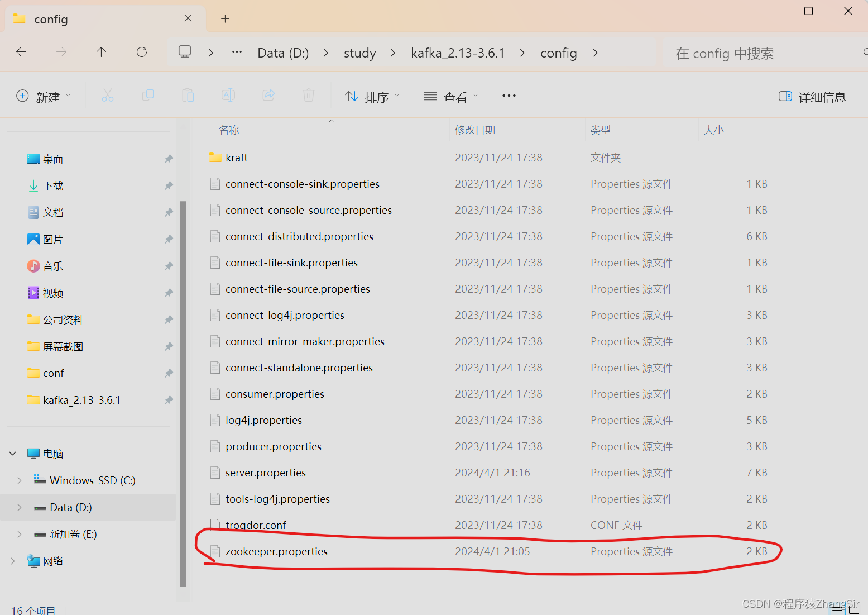Click the navigation pane vertical scrollbar
The image size is (868, 615).
pyautogui.click(x=183, y=394)
